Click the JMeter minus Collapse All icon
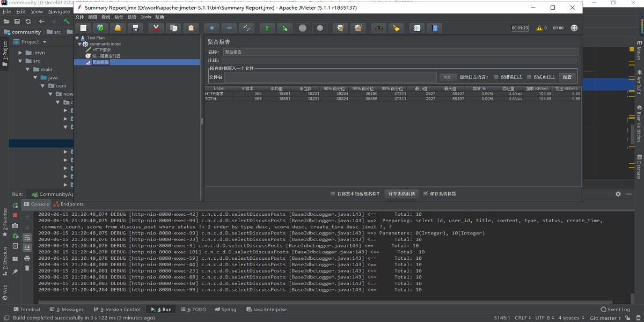 point(229,28)
